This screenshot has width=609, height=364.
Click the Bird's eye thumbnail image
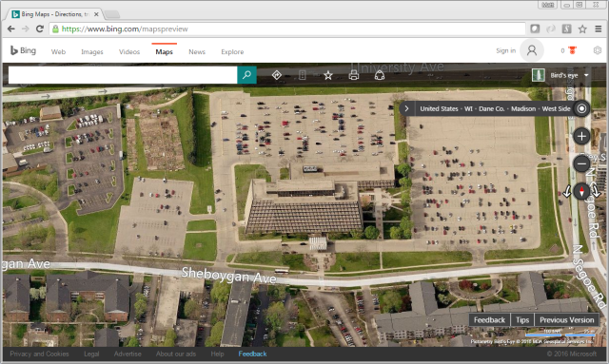click(538, 75)
